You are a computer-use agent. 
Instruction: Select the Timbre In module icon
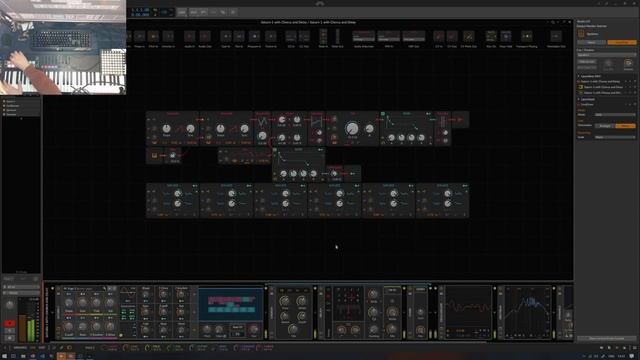[270, 36]
